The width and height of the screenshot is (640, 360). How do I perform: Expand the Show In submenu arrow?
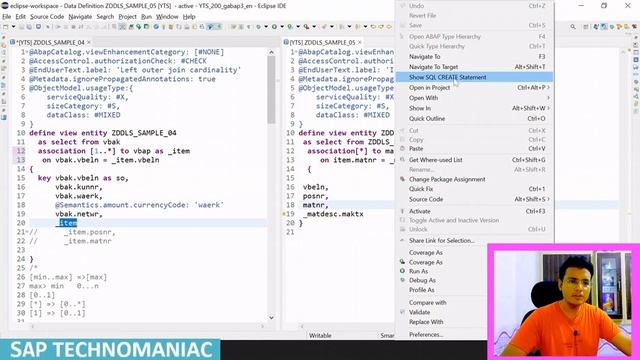pyautogui.click(x=548, y=108)
